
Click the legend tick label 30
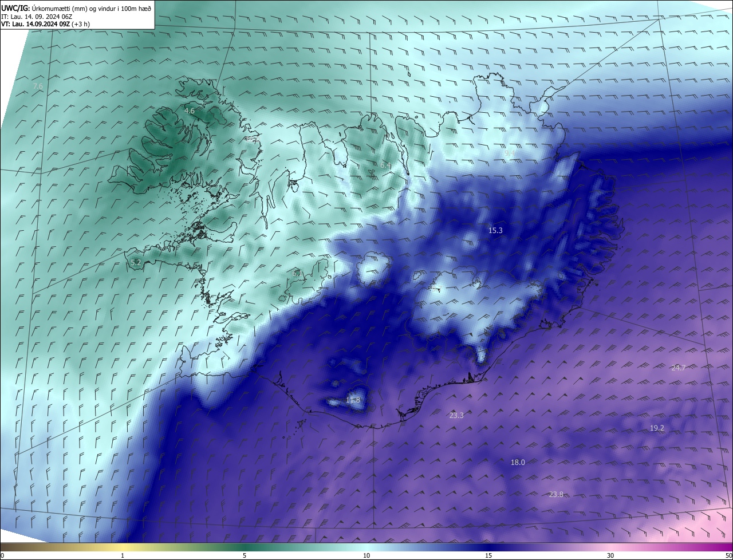(610, 555)
